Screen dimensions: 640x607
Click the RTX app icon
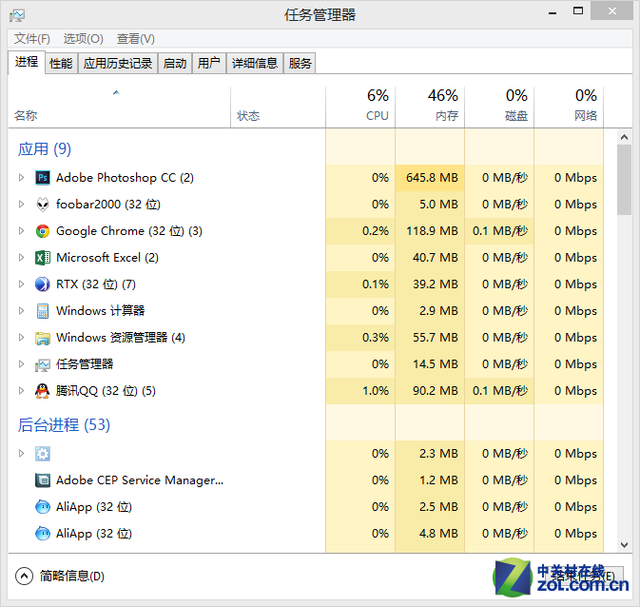click(x=42, y=284)
